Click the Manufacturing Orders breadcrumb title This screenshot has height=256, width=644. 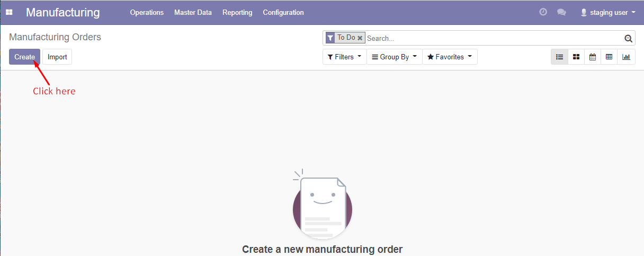(55, 37)
